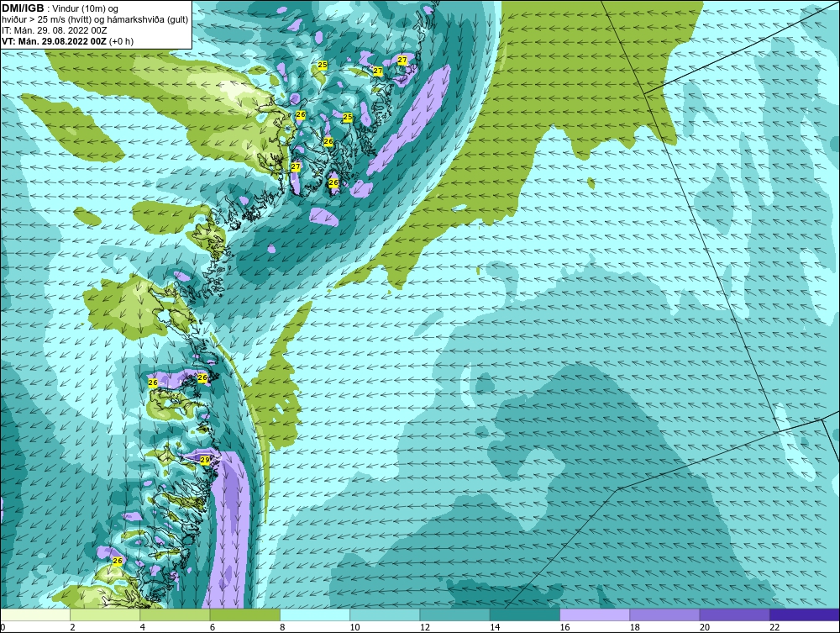Click the legend scale number '16'
Viewport: 840px width, 633px height.
point(564,628)
